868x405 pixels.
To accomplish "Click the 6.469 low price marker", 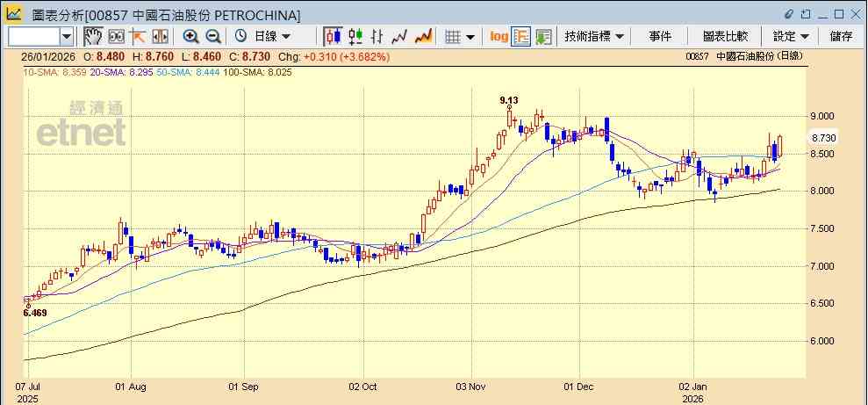I will tap(35, 313).
